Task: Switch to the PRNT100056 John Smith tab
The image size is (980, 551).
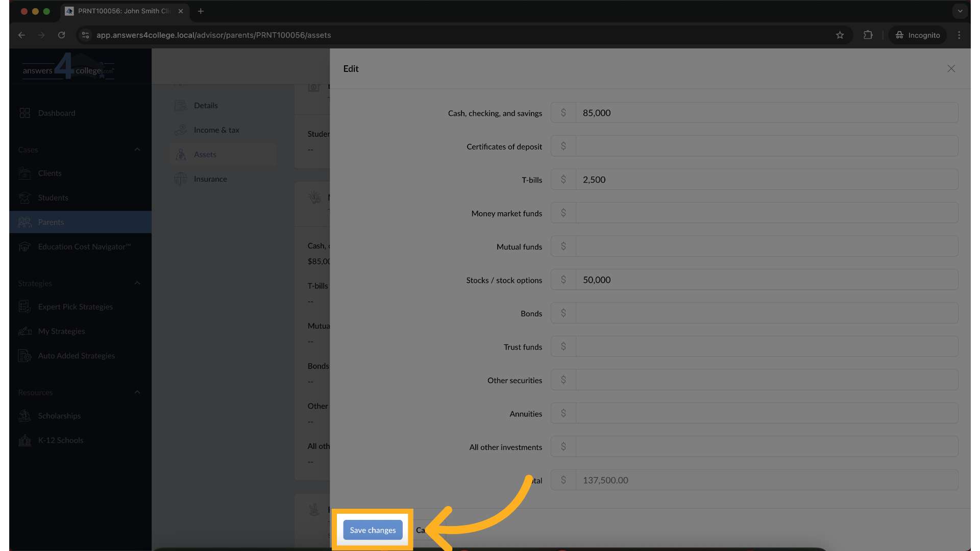Action: [122, 11]
